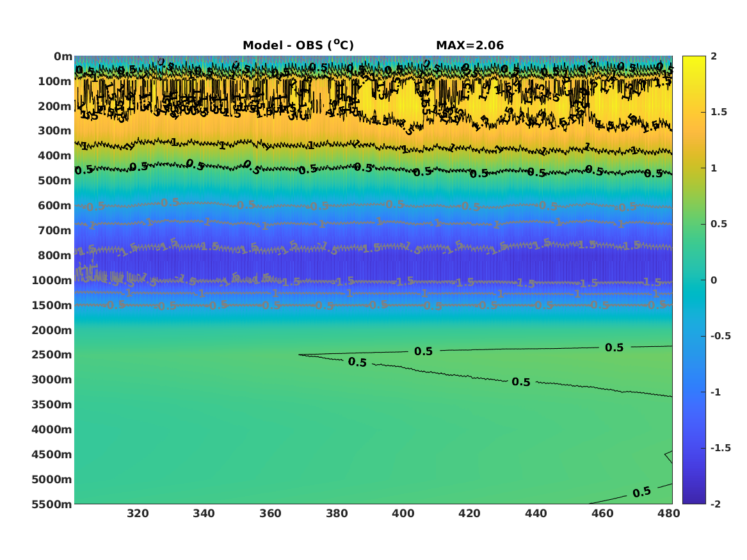Select the "3500m" depth axis label
Viewport: 747px width, 560px height.
(x=52, y=404)
